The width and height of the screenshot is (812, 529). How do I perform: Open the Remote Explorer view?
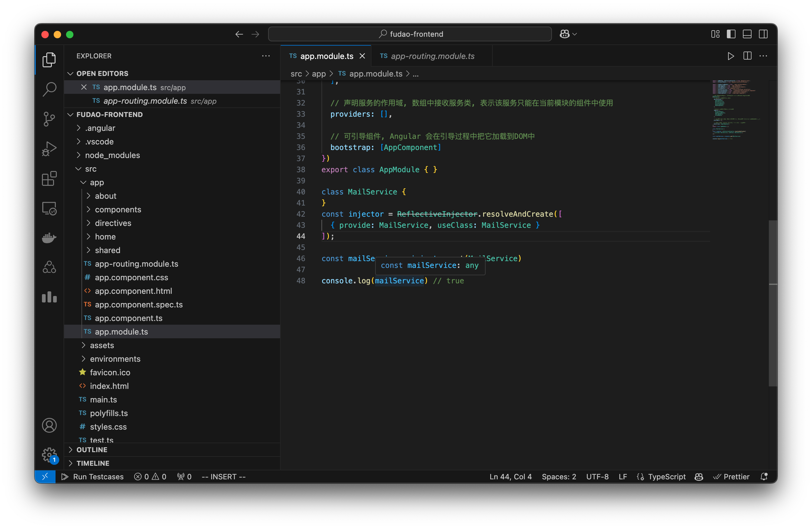click(x=49, y=209)
